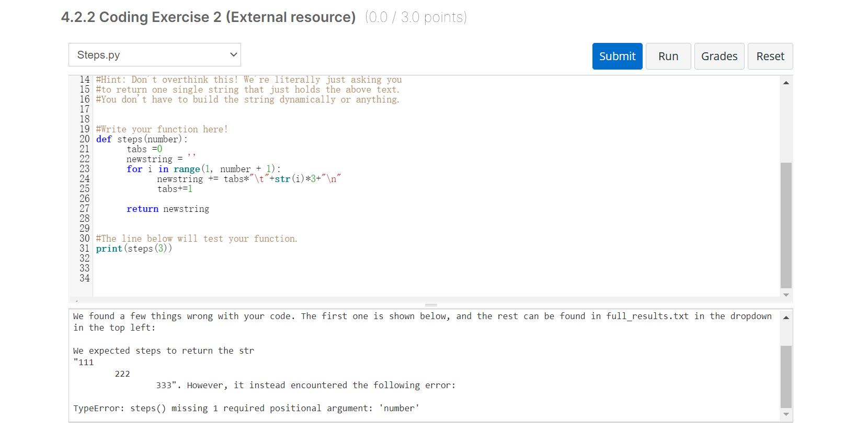
Task: Click the exercise title heading
Action: tap(209, 17)
